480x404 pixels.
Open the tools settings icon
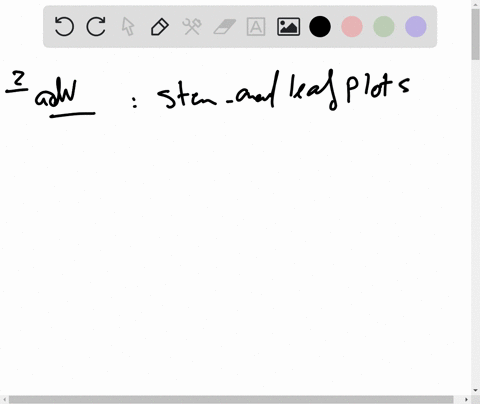[192, 27]
